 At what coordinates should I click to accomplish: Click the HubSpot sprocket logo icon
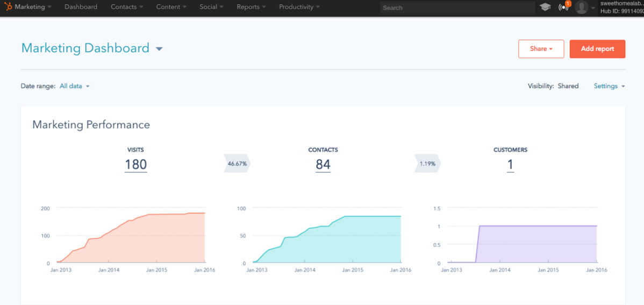(x=9, y=7)
